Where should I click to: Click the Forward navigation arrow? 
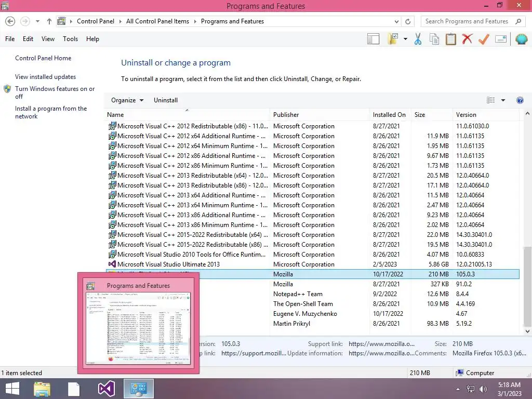[x=25, y=21]
